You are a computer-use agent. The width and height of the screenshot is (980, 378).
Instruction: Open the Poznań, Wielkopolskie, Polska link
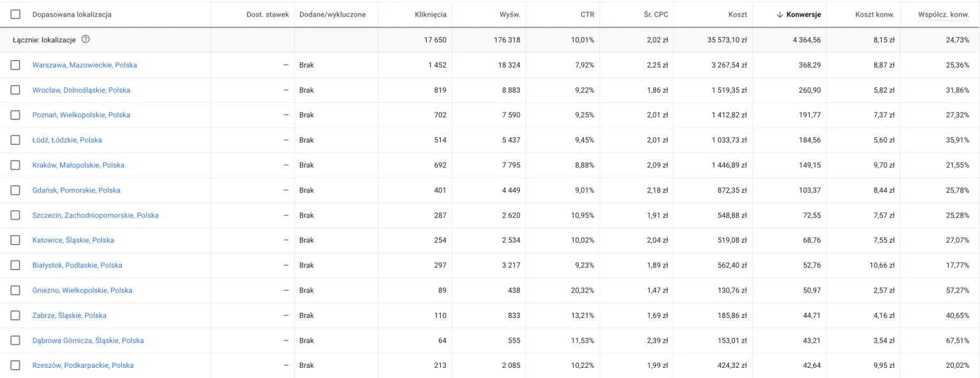tap(81, 115)
